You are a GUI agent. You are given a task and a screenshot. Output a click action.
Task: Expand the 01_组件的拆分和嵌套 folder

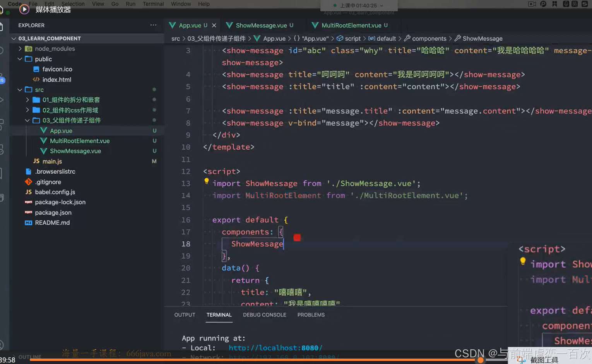point(27,100)
